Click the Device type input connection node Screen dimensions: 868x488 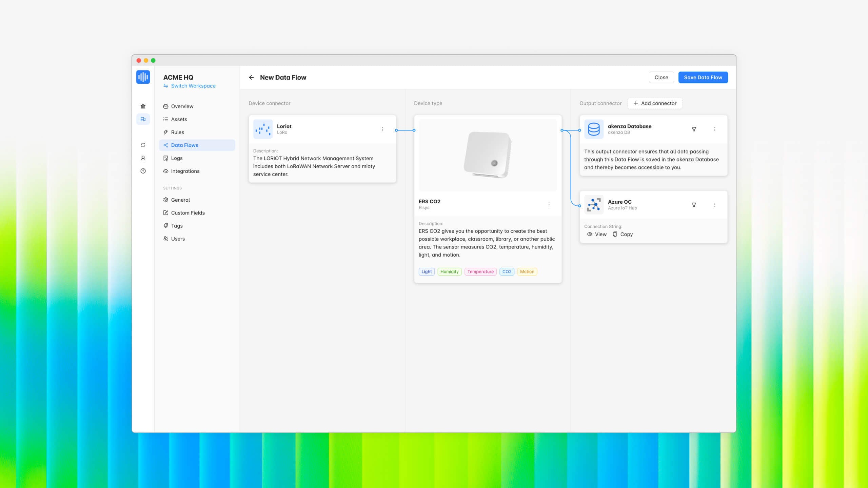(x=414, y=130)
